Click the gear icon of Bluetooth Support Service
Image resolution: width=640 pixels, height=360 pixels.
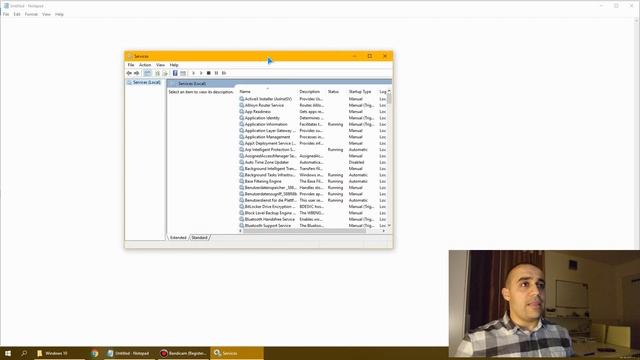point(242,225)
